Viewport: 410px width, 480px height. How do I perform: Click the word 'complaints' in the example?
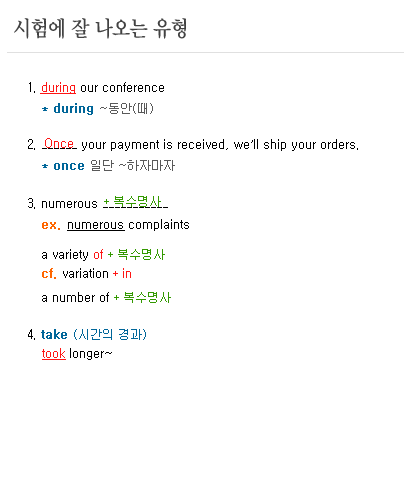(159, 225)
